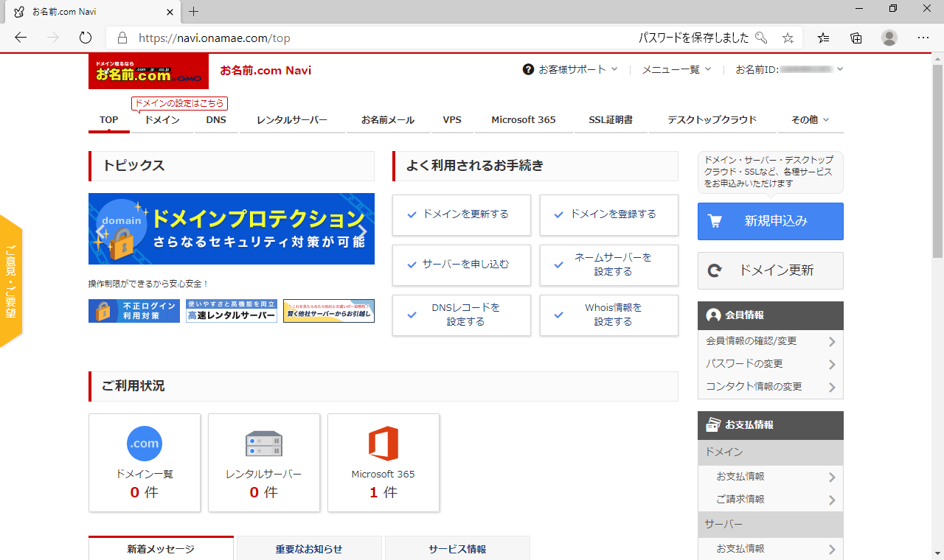This screenshot has height=560, width=944.
Task: Open browser settings ellipsis menu
Action: tap(923, 38)
